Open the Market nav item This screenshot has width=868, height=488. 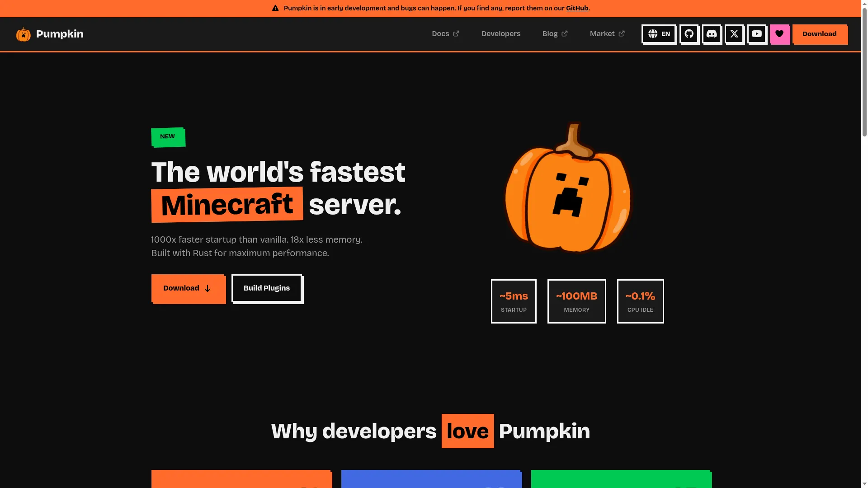[x=607, y=34]
